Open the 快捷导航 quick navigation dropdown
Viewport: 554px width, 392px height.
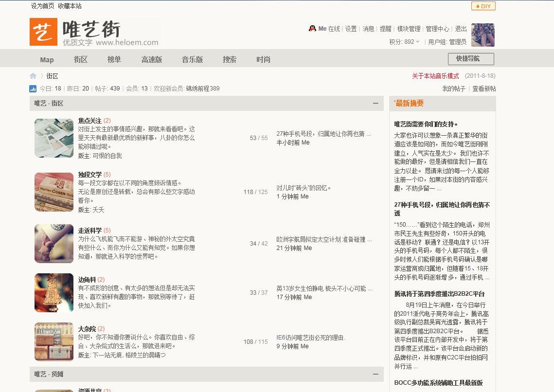pos(471,59)
